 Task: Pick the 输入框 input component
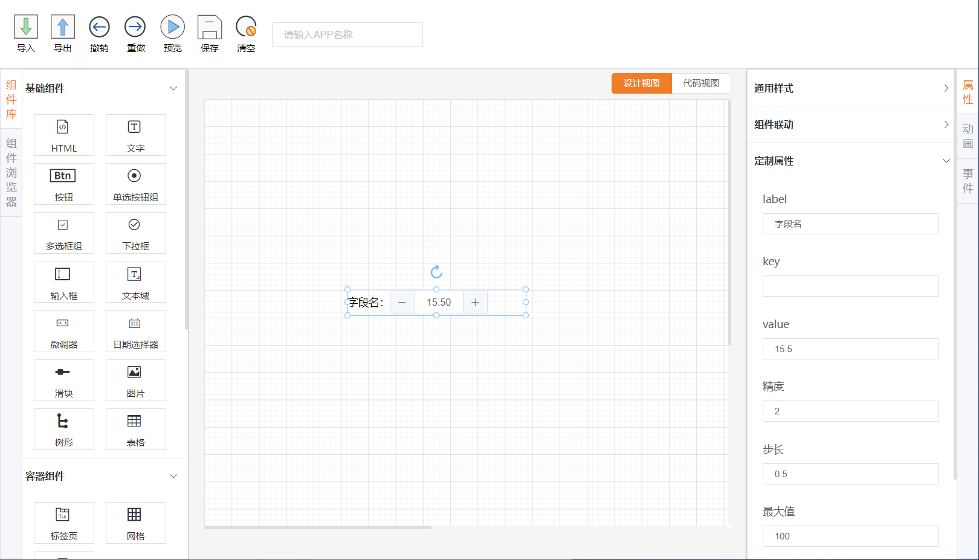click(x=64, y=282)
